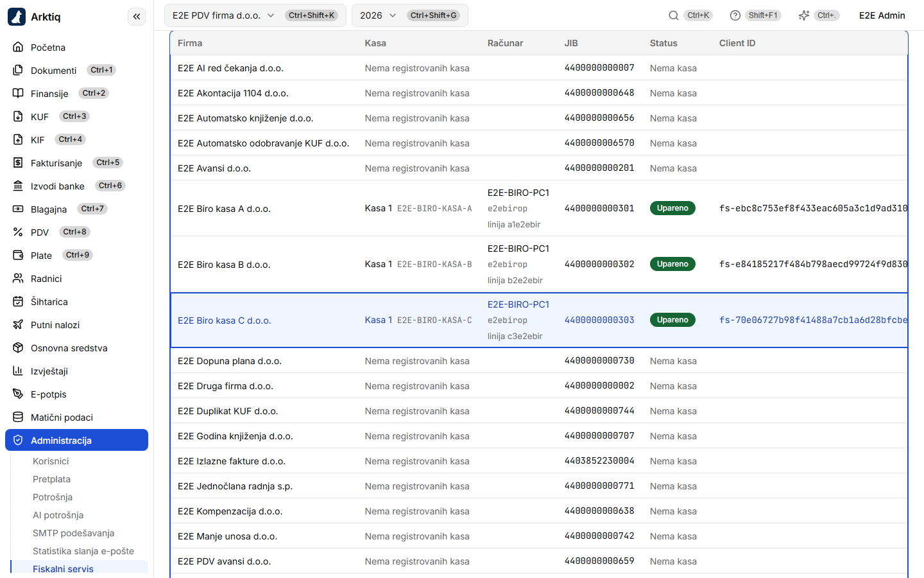Select the Putni nalozi plane icon
This screenshot has height=578, width=924.
pyautogui.click(x=18, y=324)
